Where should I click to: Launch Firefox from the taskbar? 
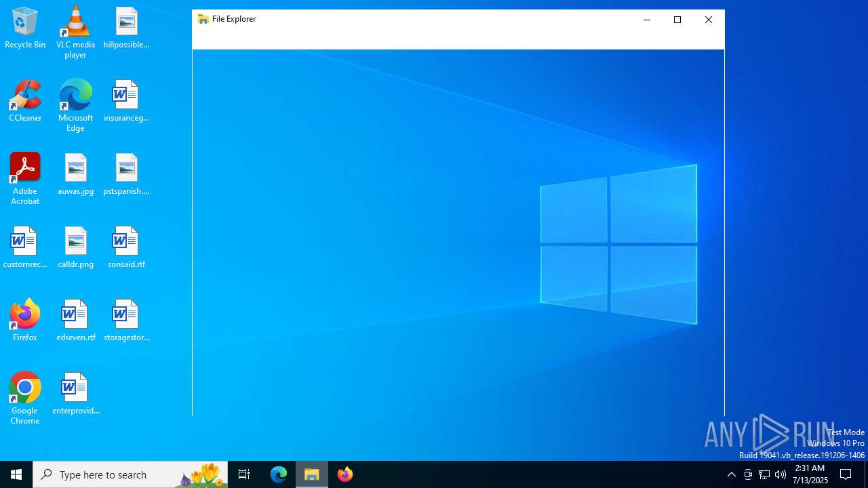pyautogui.click(x=345, y=474)
